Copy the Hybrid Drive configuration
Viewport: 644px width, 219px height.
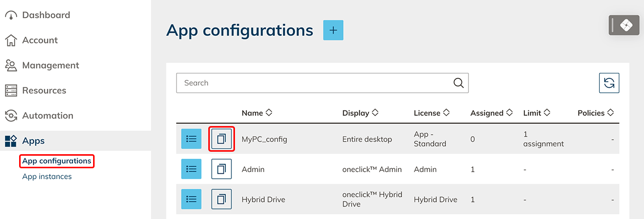coord(221,199)
